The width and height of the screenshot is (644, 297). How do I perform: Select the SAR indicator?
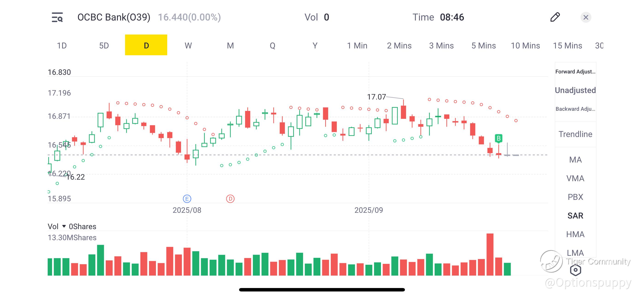pos(575,215)
